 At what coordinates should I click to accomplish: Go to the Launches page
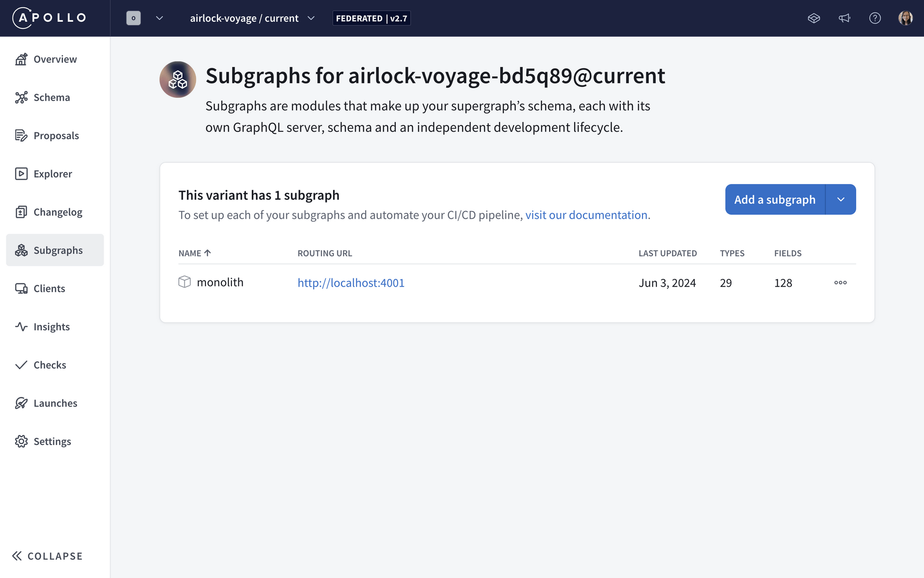55,403
